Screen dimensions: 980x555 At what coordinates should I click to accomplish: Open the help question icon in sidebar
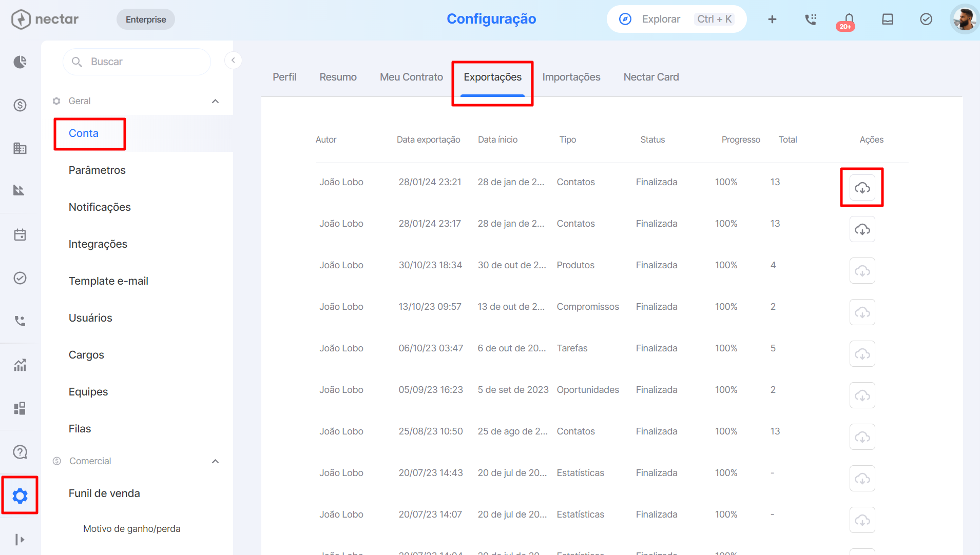click(20, 452)
